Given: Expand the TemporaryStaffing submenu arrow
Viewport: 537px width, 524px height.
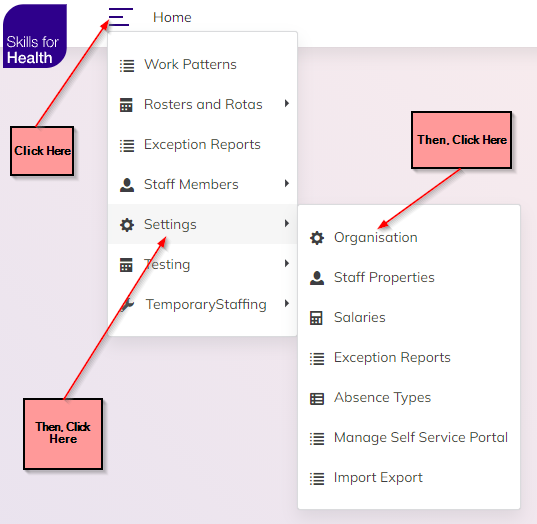Looking at the screenshot, I should [287, 303].
